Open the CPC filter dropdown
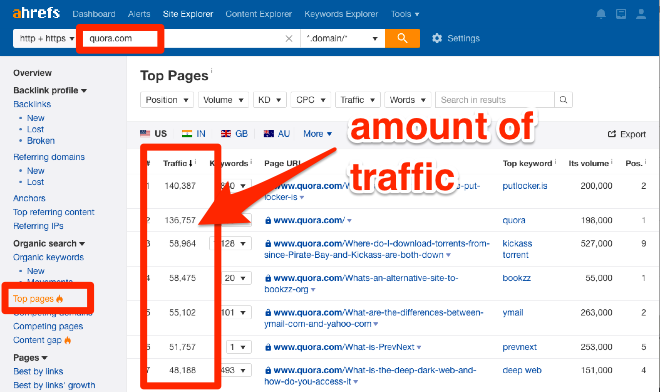660x392 pixels. pos(311,100)
